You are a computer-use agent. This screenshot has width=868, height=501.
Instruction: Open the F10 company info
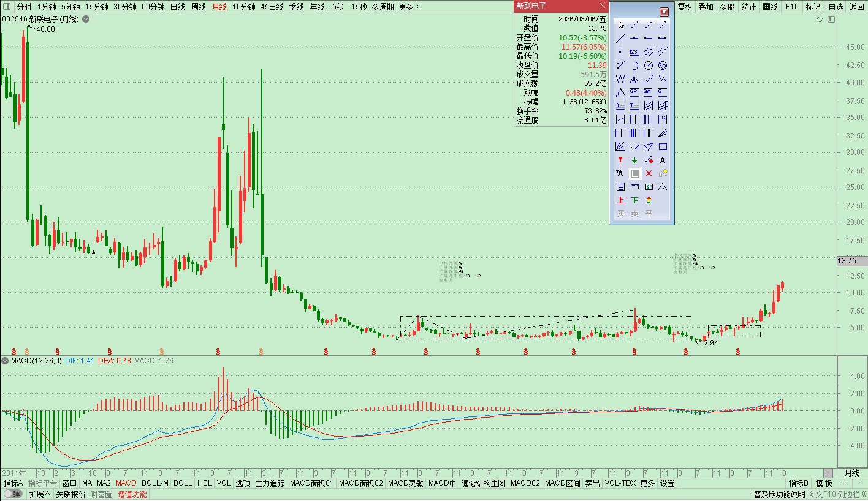(792, 7)
